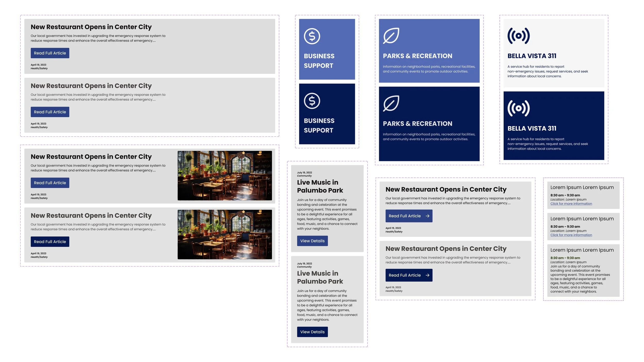This screenshot has height=362, width=644.
Task: Click leaf icon on dark-navy Parks & Recreation card
Action: [x=391, y=104]
